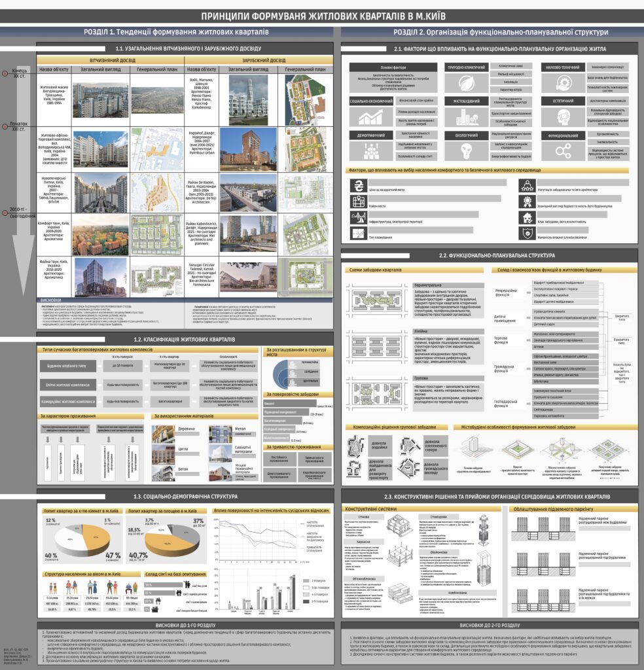Click the growth chart icon under СОЦІАЛЬНО-ЕКОНОМІЧНИЙ
This screenshot has width=644, height=670.
[370, 117]
